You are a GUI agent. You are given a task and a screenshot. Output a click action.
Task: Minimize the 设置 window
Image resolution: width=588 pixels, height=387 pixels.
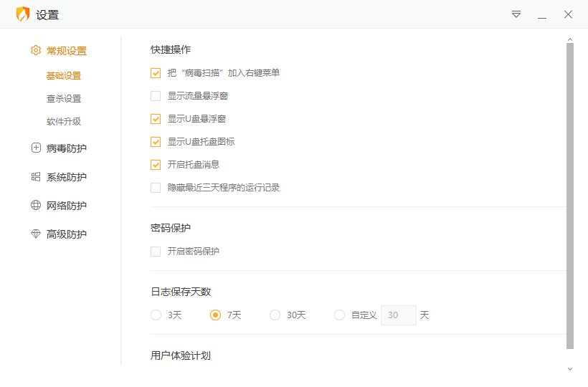click(x=542, y=18)
